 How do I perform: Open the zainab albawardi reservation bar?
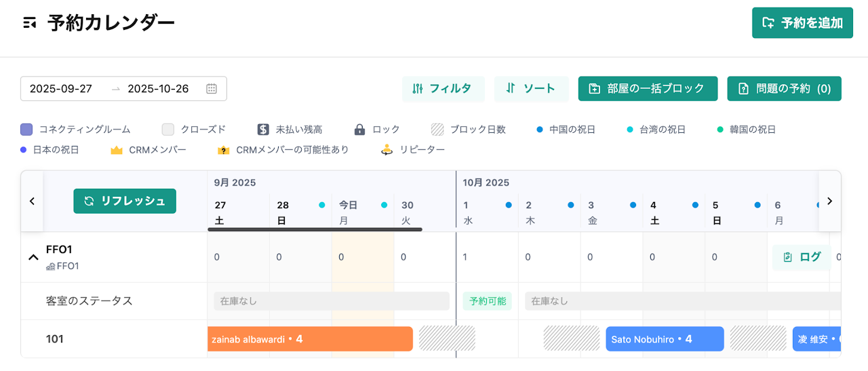point(309,339)
